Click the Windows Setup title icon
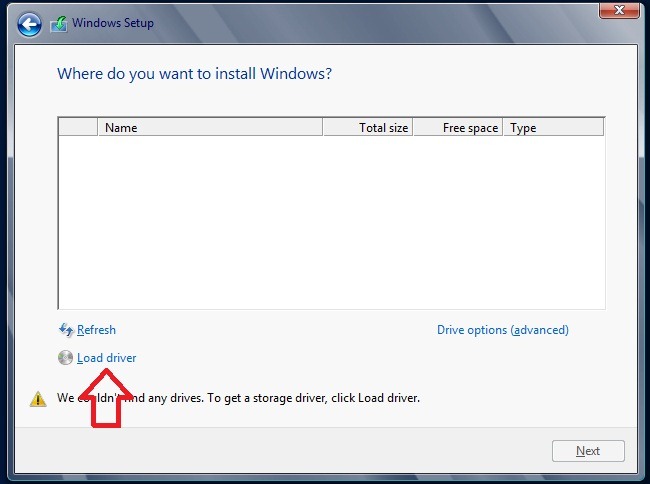Image resolution: width=650 pixels, height=484 pixels. 59,24
